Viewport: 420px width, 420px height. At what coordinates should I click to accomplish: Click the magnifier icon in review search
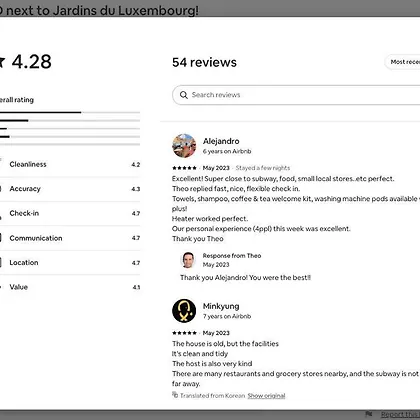(184, 95)
